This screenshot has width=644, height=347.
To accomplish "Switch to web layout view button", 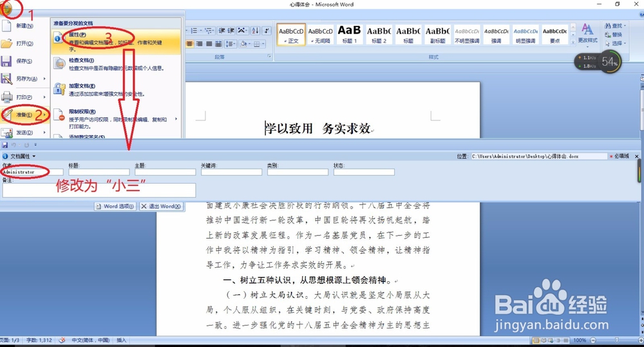I will pyautogui.click(x=551, y=341).
